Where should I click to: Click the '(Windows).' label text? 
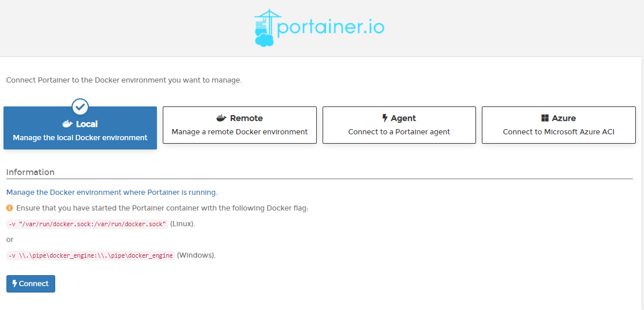pos(196,255)
